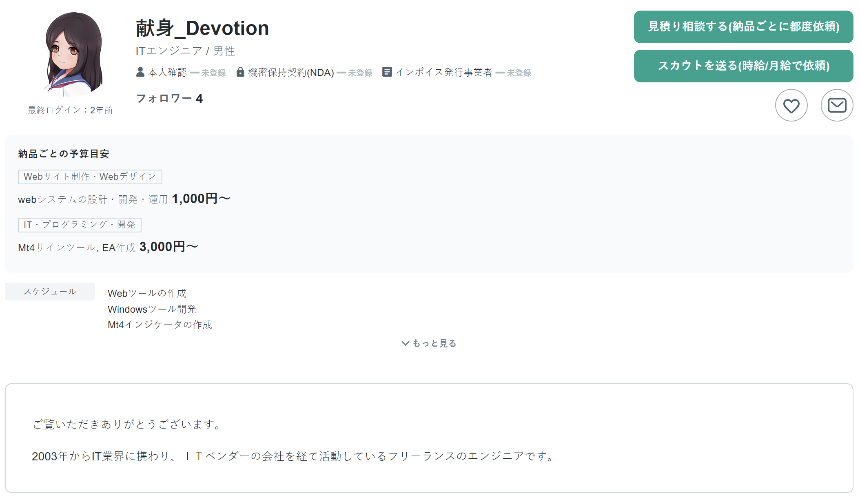Click the インボイス発行事業者 document icon

click(x=387, y=72)
